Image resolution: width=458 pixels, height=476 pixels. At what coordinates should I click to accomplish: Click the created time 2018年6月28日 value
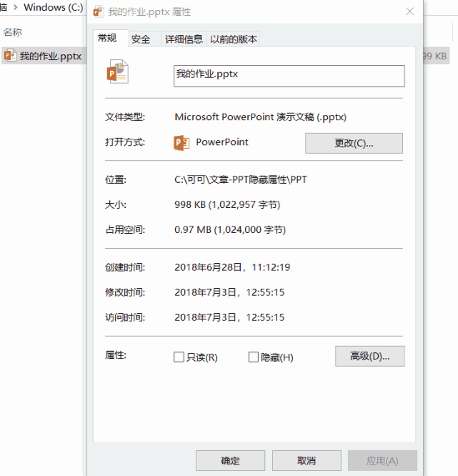pos(232,267)
